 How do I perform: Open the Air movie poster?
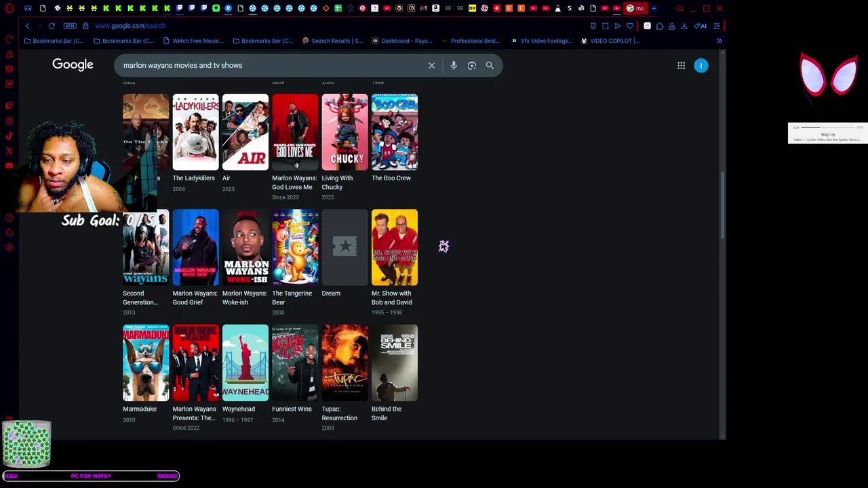click(245, 132)
